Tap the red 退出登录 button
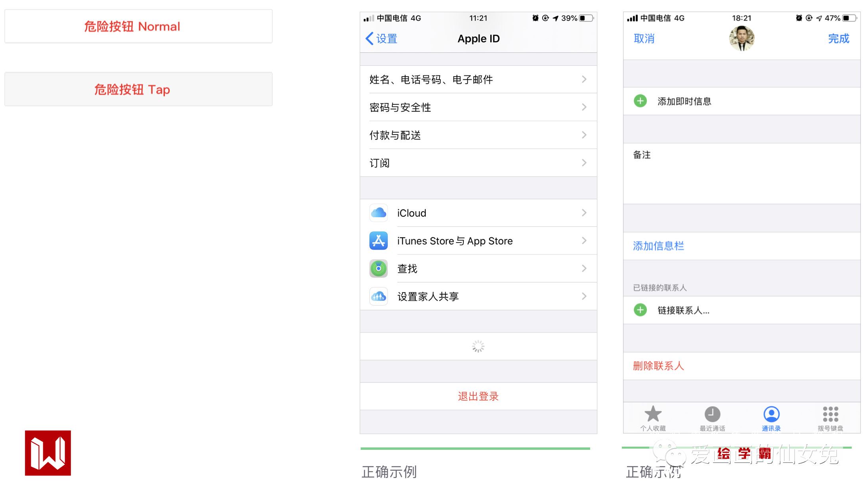 (x=478, y=396)
